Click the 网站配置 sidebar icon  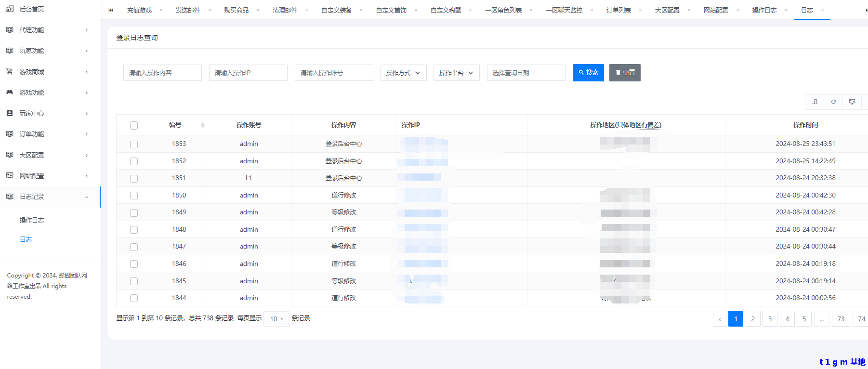coord(10,176)
